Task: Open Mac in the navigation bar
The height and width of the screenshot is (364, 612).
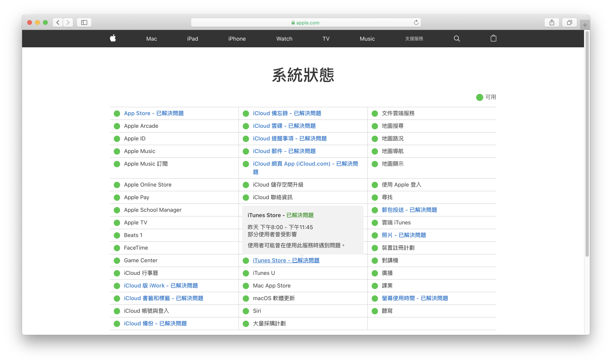Action: [x=151, y=39]
